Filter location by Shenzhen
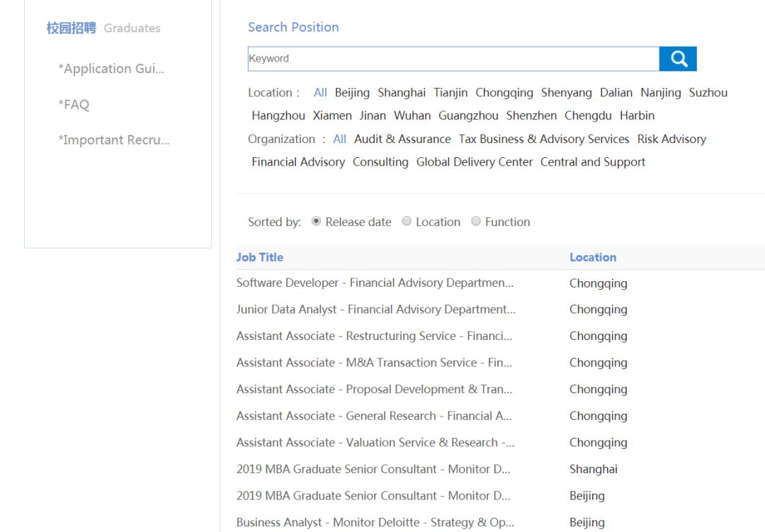This screenshot has height=532, width=765. pyautogui.click(x=531, y=115)
